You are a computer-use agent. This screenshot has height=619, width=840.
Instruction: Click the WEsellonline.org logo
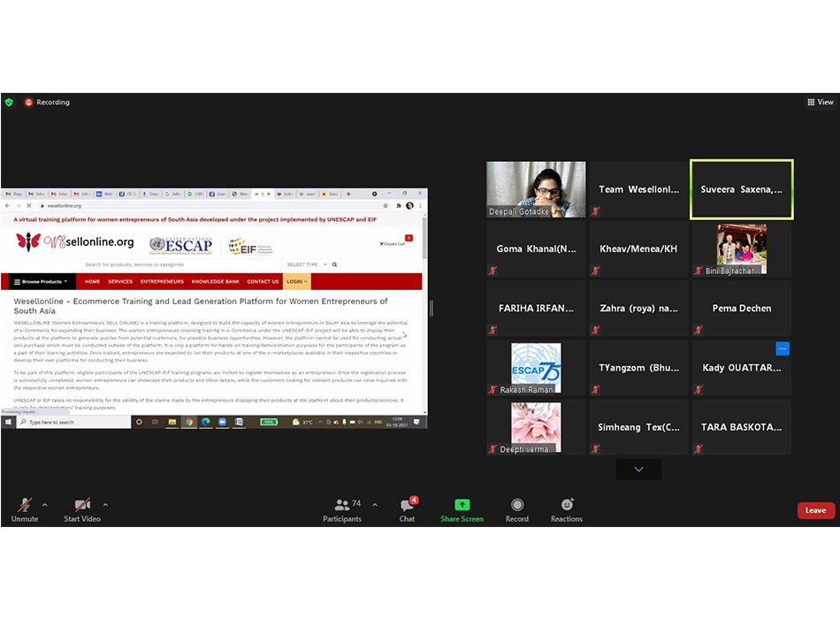point(75,242)
